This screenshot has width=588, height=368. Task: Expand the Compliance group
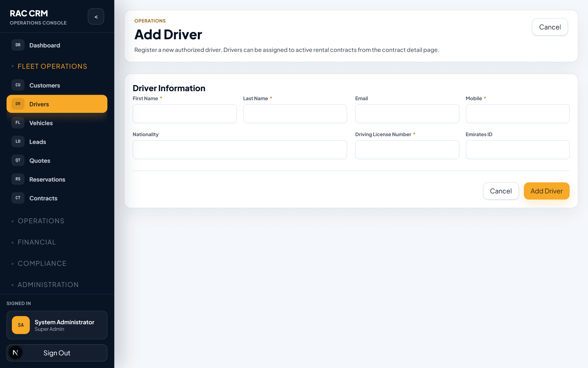(x=39, y=263)
